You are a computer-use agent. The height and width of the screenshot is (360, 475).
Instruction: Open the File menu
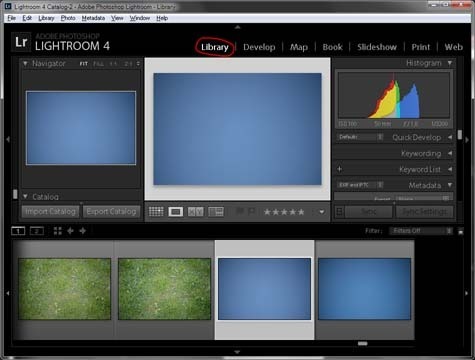point(12,18)
